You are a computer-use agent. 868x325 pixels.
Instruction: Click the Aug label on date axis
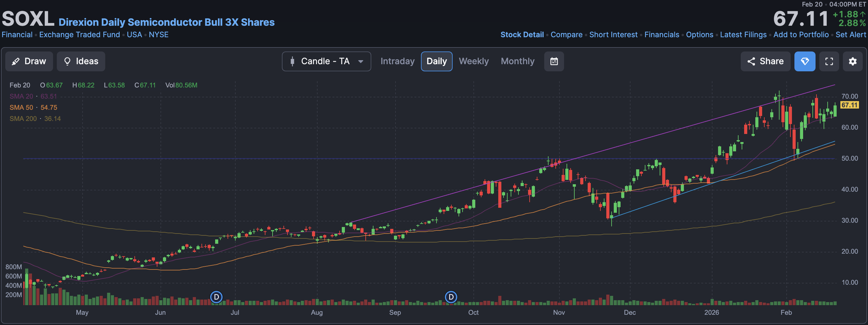(x=317, y=312)
